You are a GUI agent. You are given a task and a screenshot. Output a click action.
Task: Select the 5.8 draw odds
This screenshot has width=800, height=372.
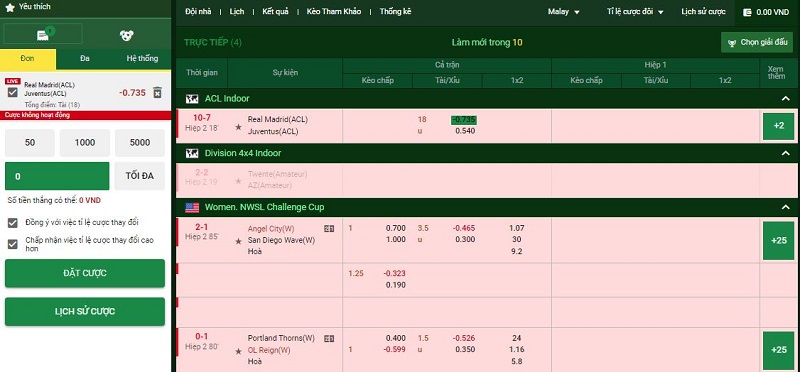(517, 362)
